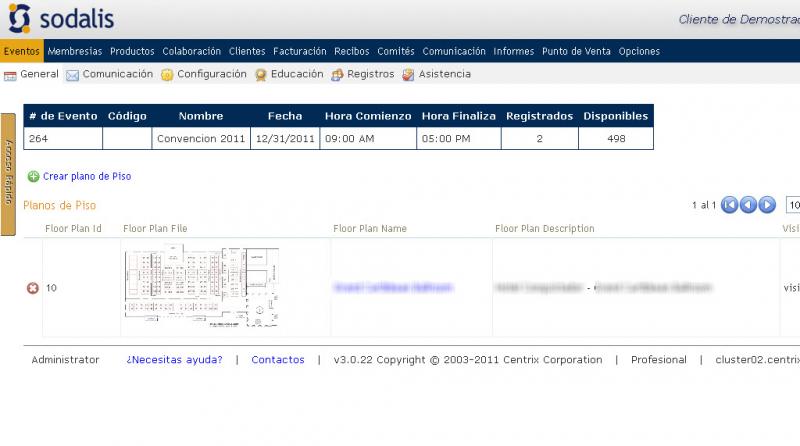Open the Facturación menu

(x=299, y=51)
